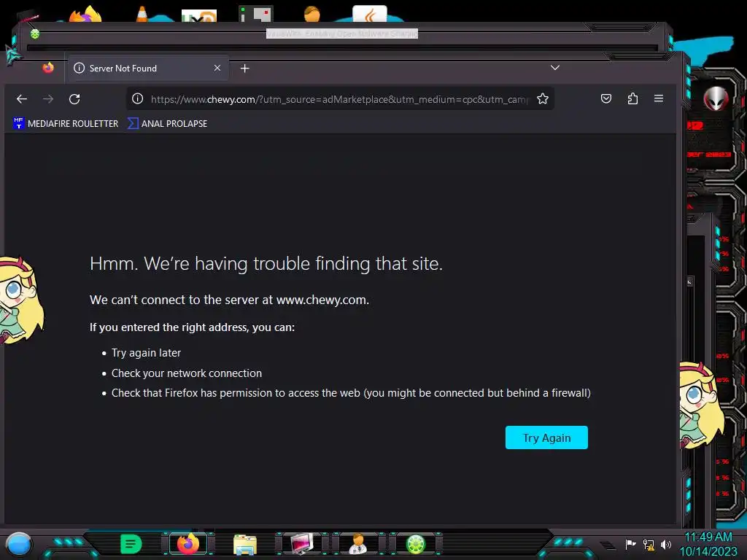
Task: Click the lime icon in background window titlebar
Action: point(35,34)
